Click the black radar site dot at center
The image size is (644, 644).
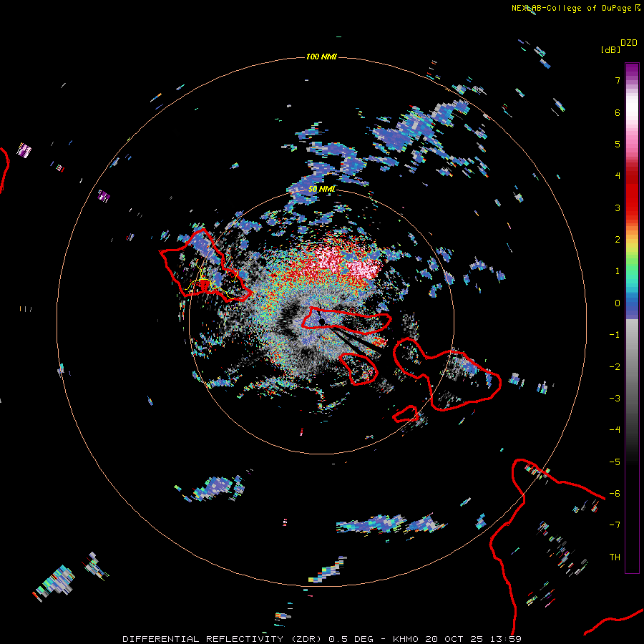coord(322,321)
